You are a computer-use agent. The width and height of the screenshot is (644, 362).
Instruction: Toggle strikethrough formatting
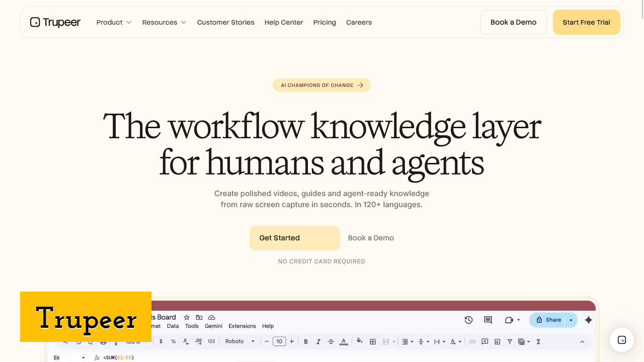331,341
